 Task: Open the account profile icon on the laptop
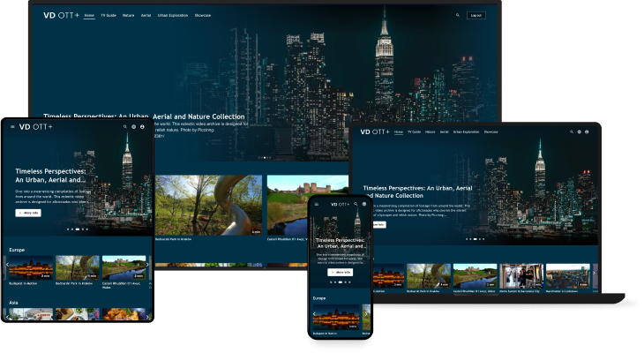click(x=587, y=131)
